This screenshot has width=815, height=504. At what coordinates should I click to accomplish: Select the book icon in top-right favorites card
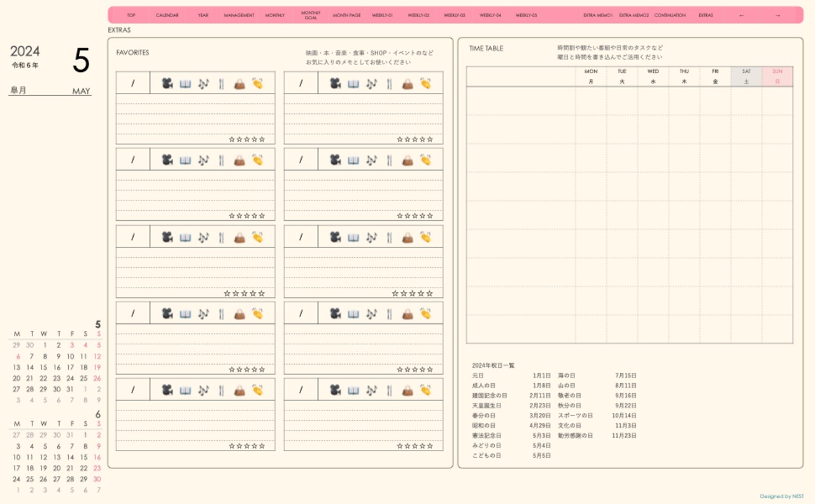tap(353, 83)
